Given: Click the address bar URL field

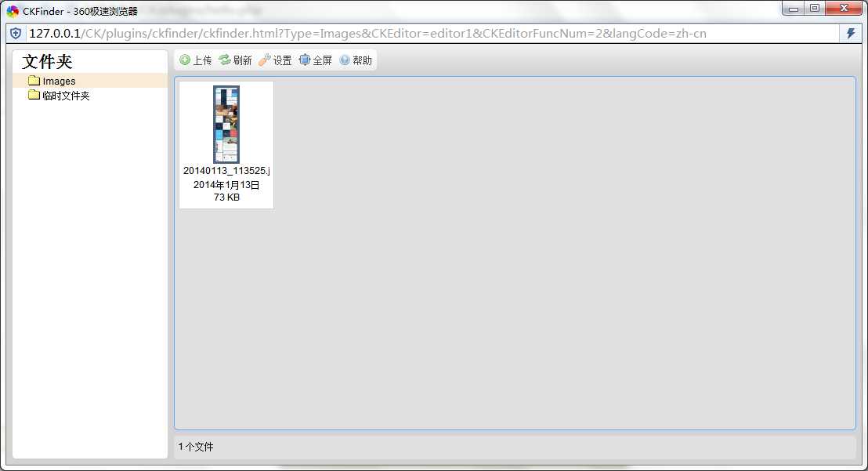Looking at the screenshot, I should point(433,33).
